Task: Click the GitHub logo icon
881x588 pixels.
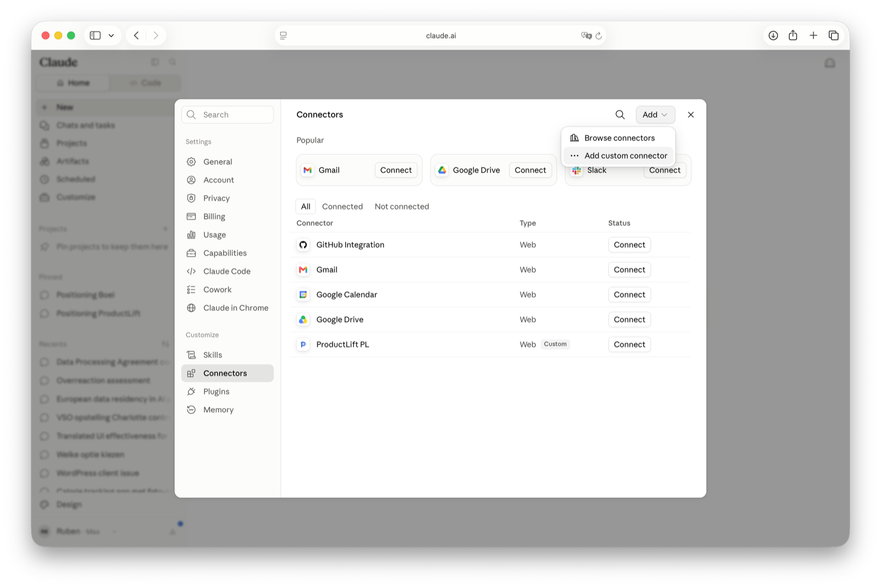Action: pyautogui.click(x=303, y=245)
